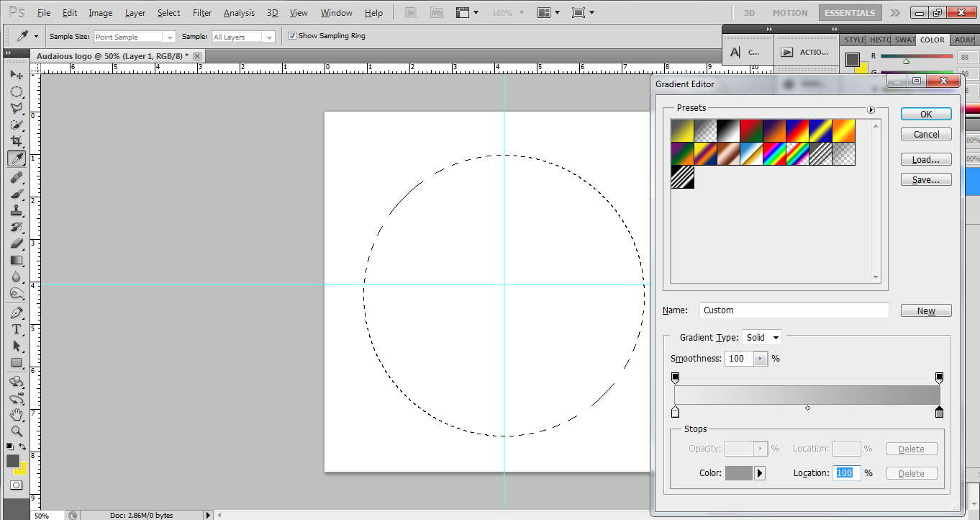Open the Filter menu

coord(202,13)
